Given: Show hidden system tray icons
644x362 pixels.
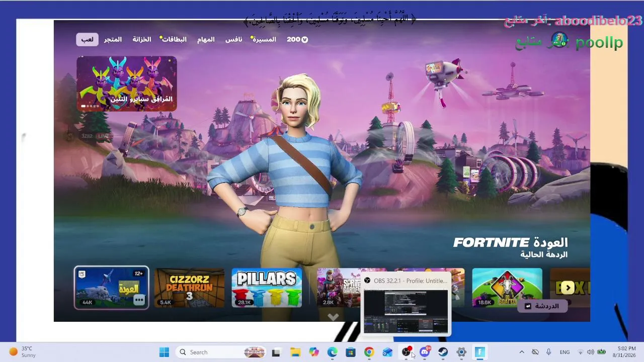Looking at the screenshot, I should (522, 352).
